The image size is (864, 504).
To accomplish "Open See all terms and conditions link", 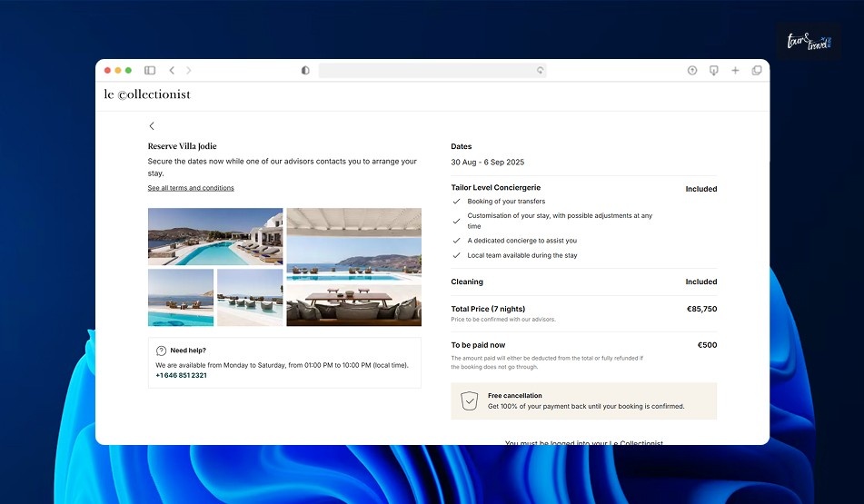I will click(191, 188).
